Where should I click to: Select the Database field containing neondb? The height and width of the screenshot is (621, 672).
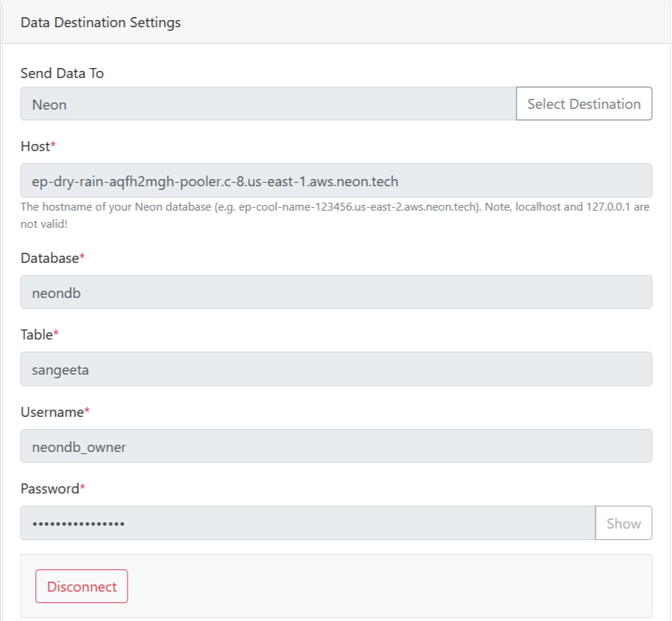337,292
